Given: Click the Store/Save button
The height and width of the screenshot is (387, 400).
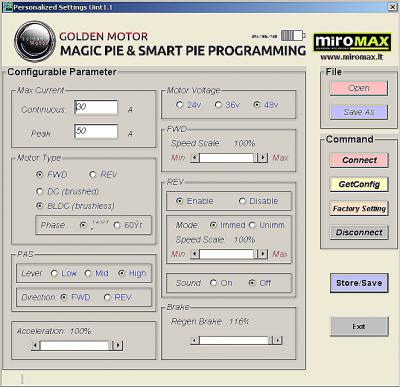Looking at the screenshot, I should tap(359, 283).
